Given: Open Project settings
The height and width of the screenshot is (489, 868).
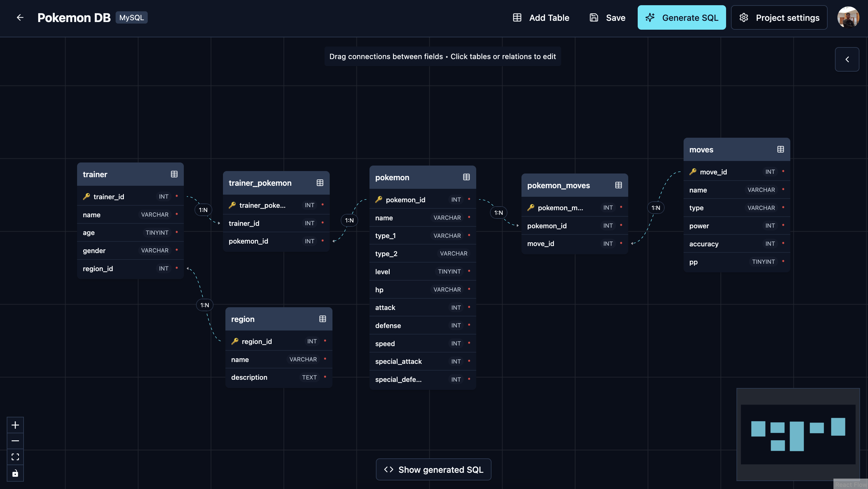Looking at the screenshot, I should click(779, 17).
